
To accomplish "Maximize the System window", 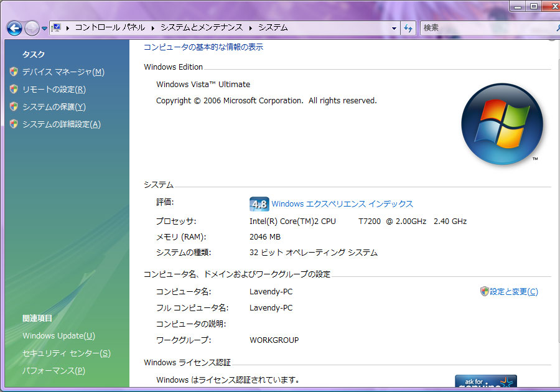I will click(534, 6).
